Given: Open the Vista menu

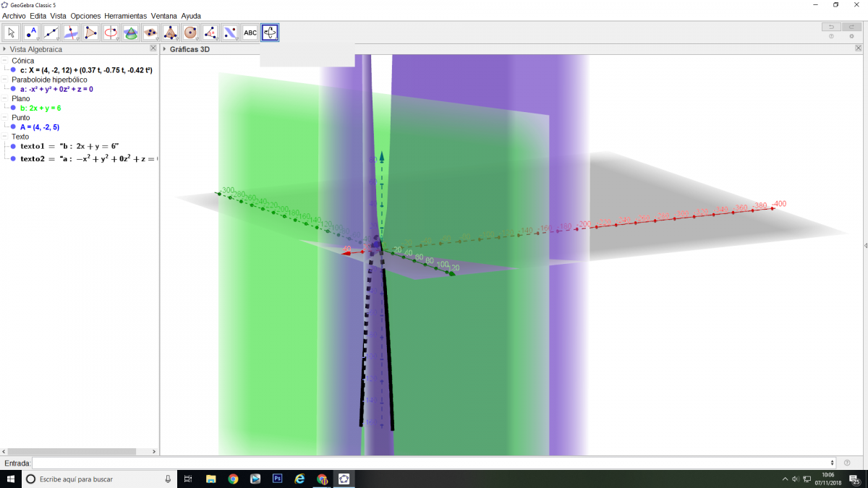Looking at the screenshot, I should (59, 15).
